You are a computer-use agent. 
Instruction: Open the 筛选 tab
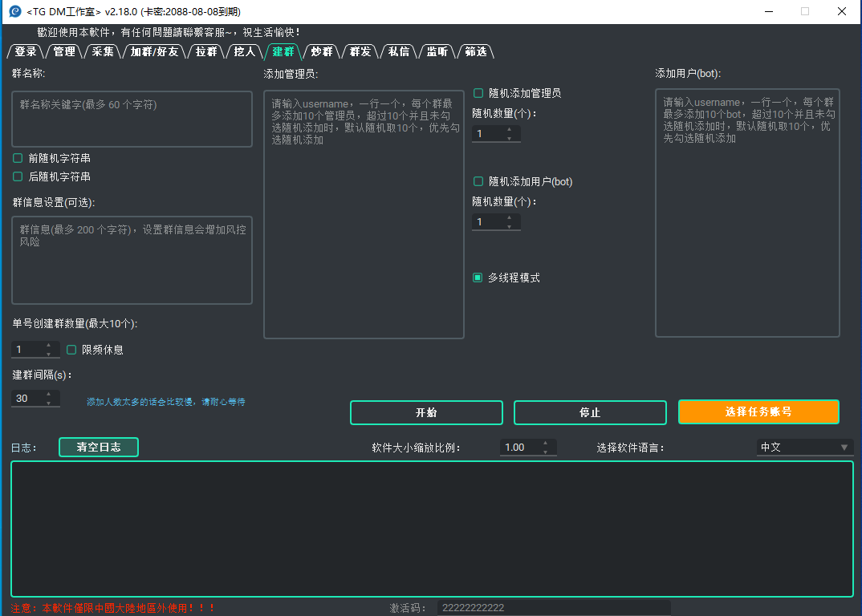(x=475, y=51)
